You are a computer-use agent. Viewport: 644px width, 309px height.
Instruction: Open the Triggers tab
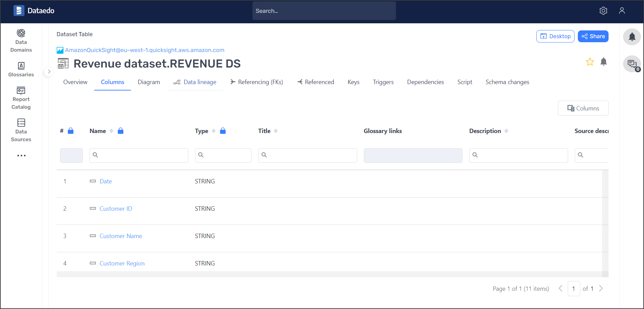(383, 82)
